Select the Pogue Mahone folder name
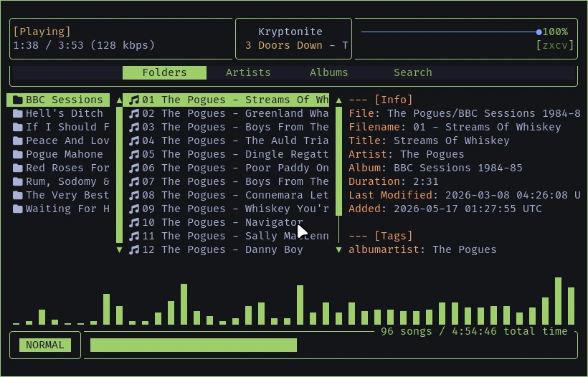 click(x=64, y=154)
